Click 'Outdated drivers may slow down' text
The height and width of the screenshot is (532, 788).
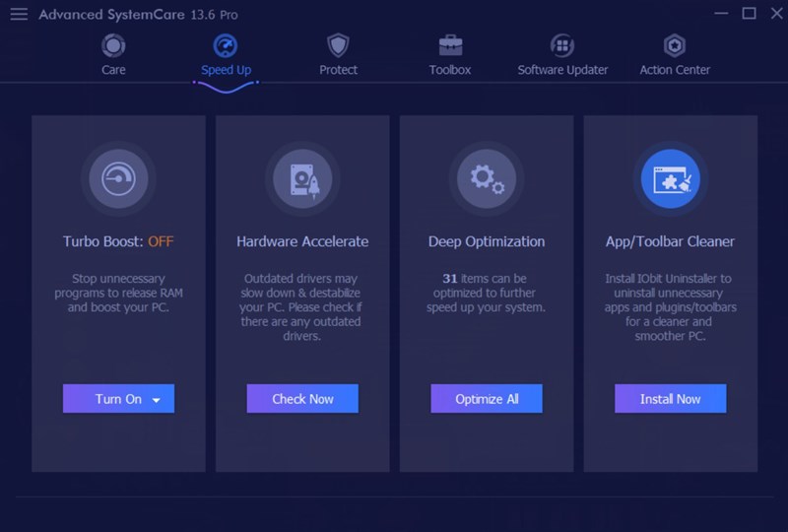click(x=301, y=307)
